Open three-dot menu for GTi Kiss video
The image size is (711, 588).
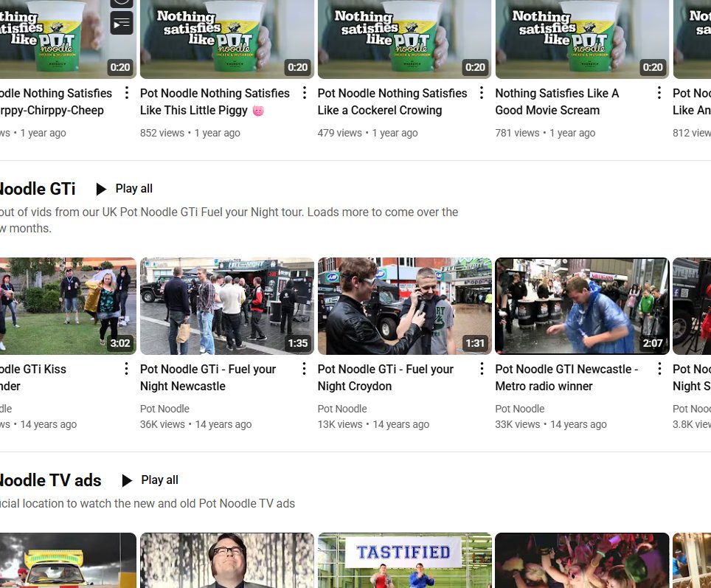pyautogui.click(x=127, y=369)
